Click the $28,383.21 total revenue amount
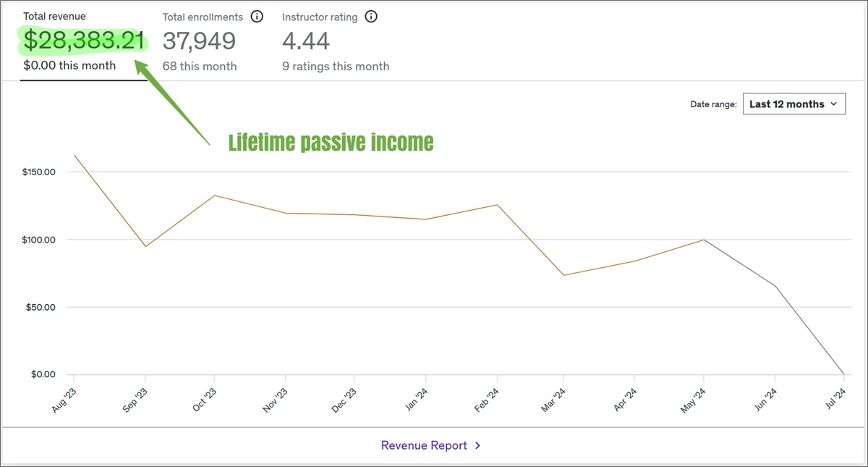 coord(84,41)
